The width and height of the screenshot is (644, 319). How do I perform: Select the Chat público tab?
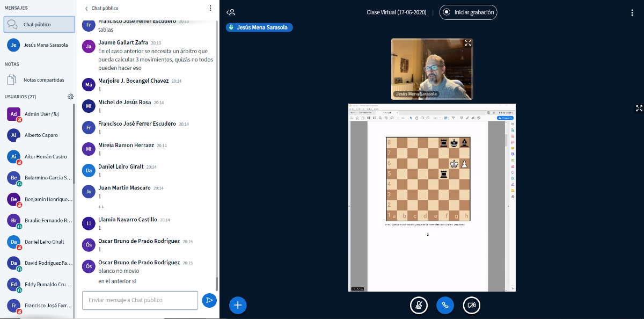point(40,25)
